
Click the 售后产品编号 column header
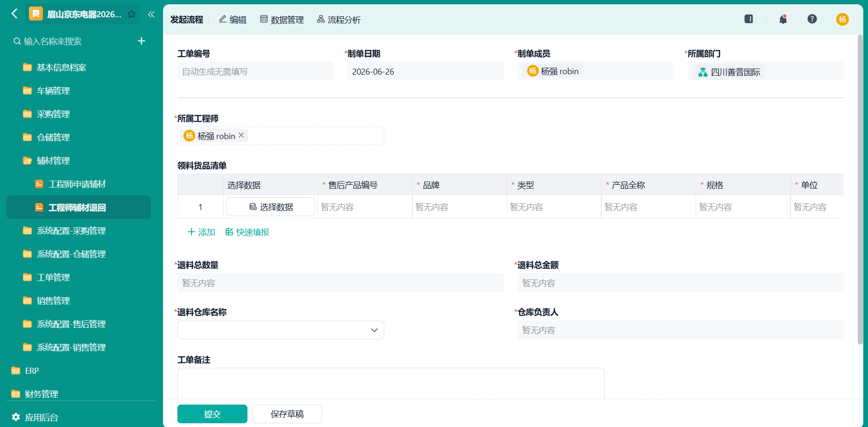tap(365, 185)
